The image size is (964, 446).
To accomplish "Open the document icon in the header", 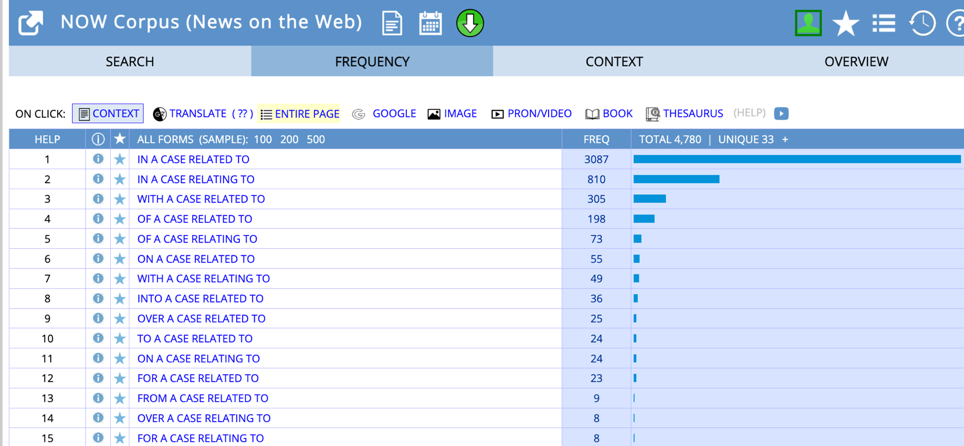I will point(392,23).
